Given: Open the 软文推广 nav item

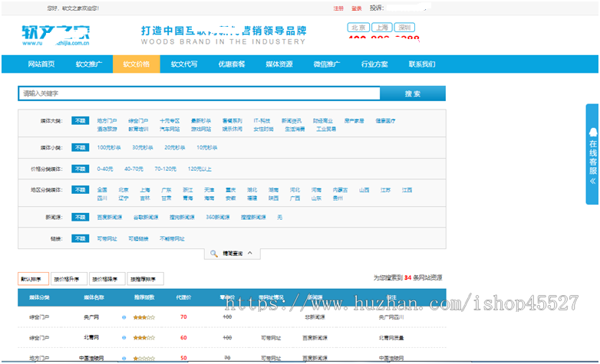Looking at the screenshot, I should click(89, 64).
